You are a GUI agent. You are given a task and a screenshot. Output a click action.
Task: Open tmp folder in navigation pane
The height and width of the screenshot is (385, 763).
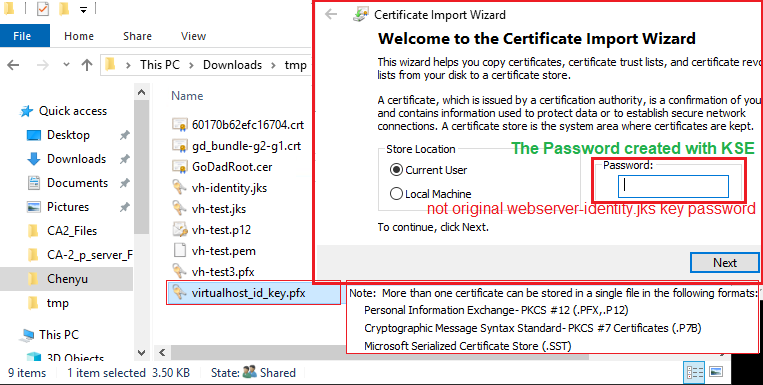[x=57, y=303]
